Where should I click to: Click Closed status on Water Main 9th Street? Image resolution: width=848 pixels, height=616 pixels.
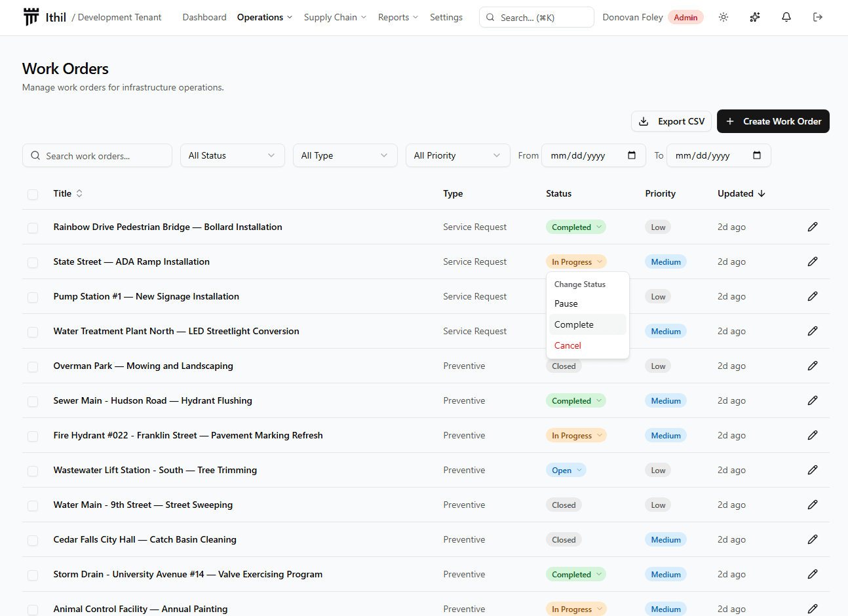pos(564,505)
